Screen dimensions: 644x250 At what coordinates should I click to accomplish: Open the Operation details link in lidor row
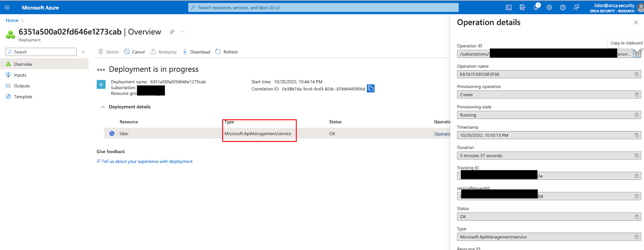tap(442, 134)
